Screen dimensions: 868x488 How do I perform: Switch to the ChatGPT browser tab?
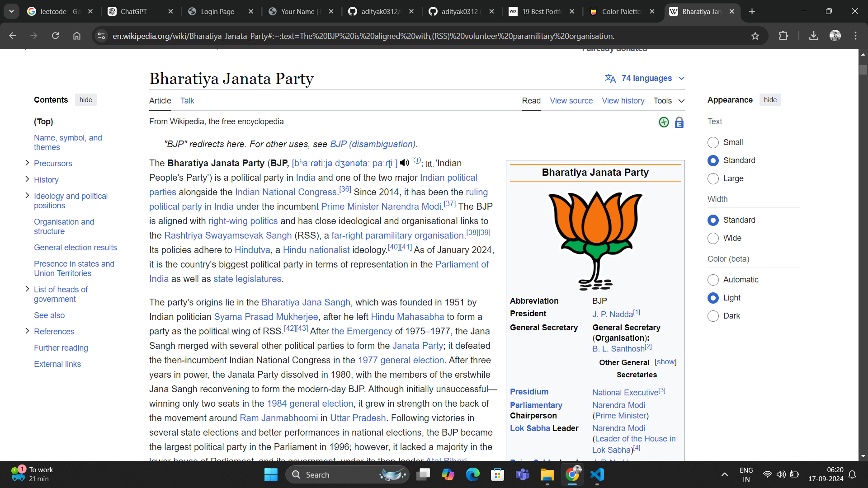(140, 11)
